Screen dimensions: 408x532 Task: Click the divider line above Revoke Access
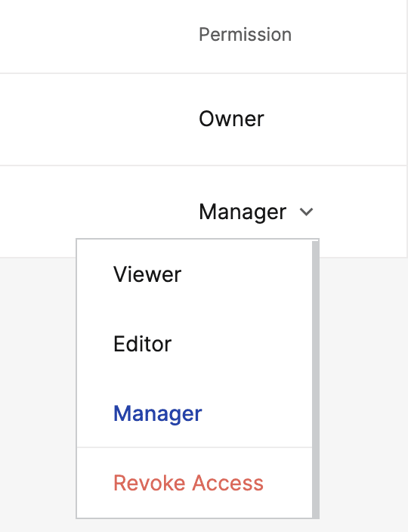pyautogui.click(x=194, y=447)
